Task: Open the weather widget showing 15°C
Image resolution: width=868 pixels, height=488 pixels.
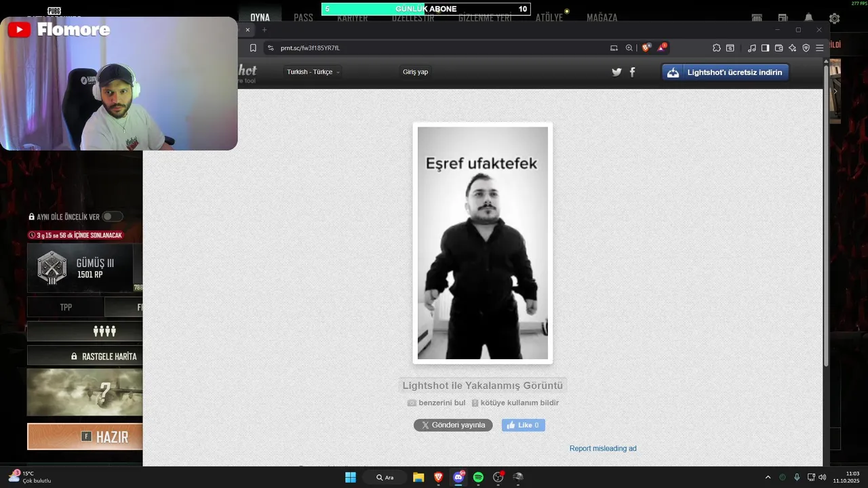Action: (x=28, y=477)
